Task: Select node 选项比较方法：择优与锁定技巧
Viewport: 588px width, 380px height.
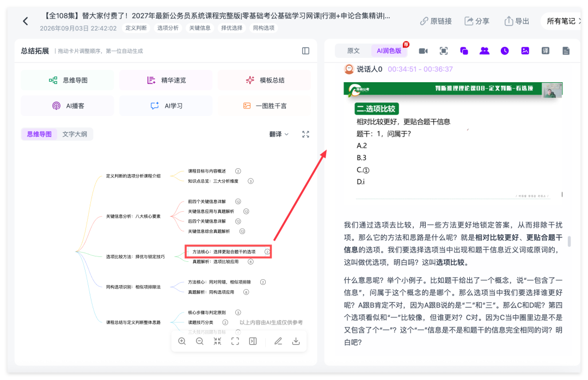Action: (x=135, y=256)
